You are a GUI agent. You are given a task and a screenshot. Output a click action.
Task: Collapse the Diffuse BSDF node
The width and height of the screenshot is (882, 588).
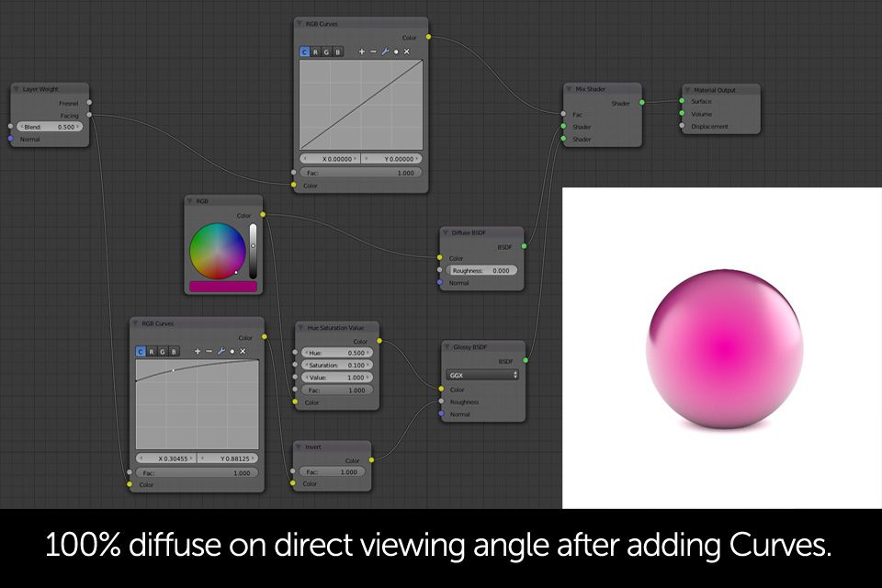(x=446, y=232)
